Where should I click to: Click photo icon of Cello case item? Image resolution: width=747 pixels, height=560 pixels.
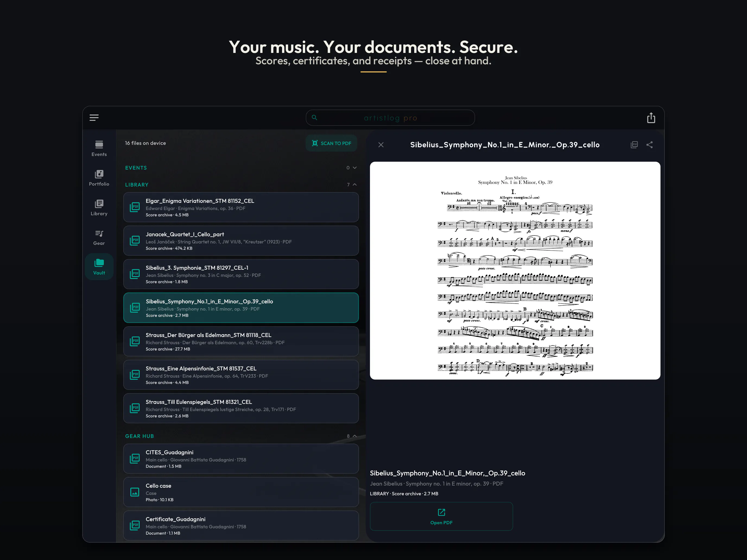point(135,492)
